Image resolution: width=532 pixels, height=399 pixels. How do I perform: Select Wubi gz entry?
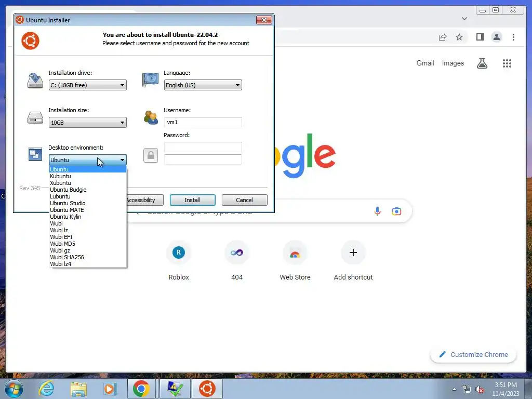point(87,251)
